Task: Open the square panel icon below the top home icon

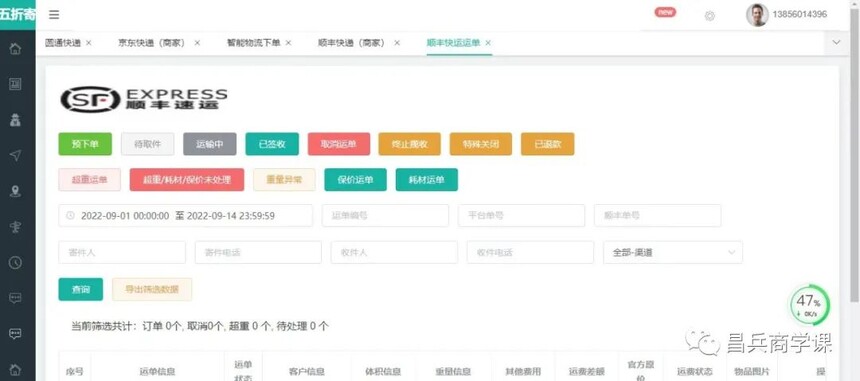Action: 15,84
